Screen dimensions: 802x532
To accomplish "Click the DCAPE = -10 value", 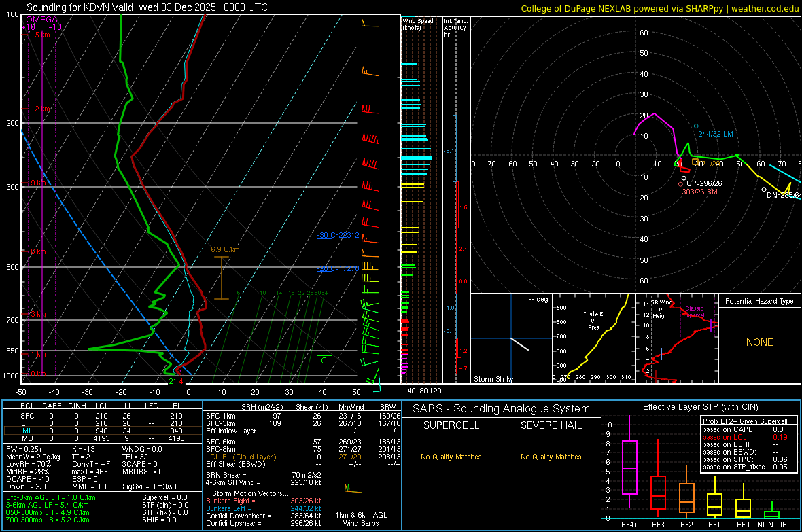I will click(27, 479).
